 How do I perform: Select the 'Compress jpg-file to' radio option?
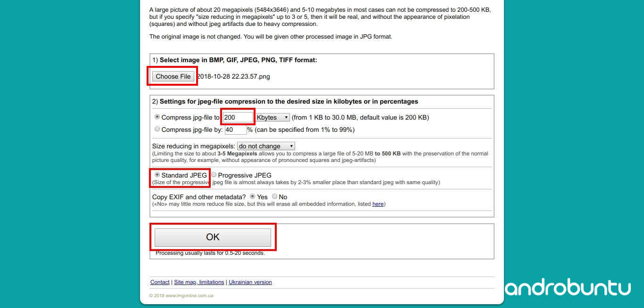157,117
